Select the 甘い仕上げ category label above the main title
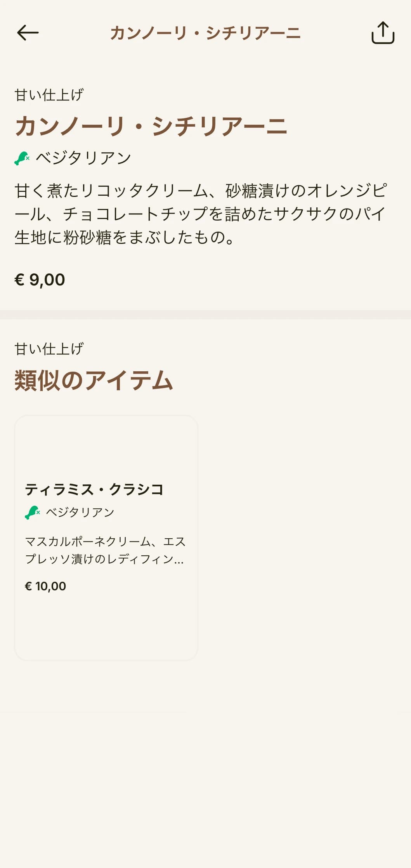The image size is (411, 868). click(49, 95)
